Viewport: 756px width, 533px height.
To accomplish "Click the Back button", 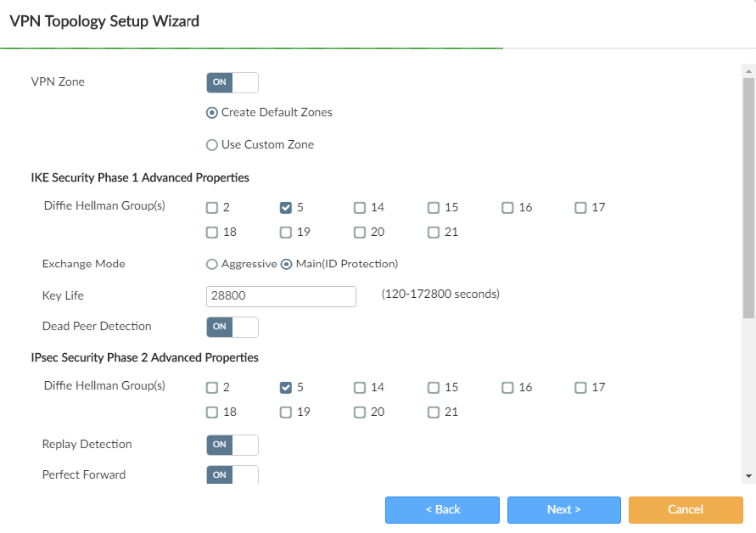I will [442, 509].
